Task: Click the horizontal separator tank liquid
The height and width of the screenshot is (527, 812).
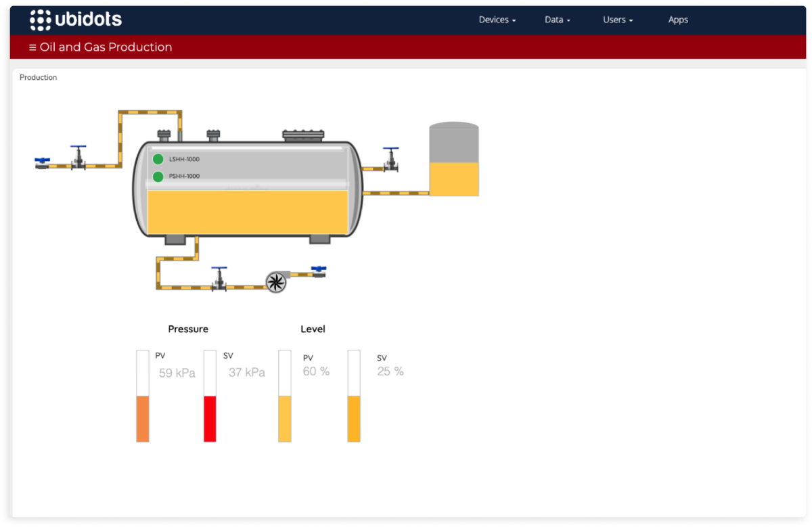Action: [247, 212]
